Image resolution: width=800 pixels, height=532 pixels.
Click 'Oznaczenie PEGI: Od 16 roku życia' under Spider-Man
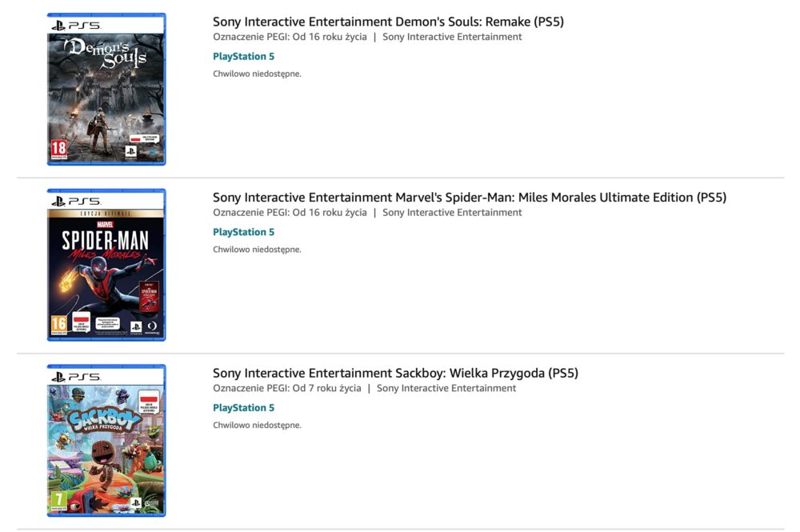290,212
